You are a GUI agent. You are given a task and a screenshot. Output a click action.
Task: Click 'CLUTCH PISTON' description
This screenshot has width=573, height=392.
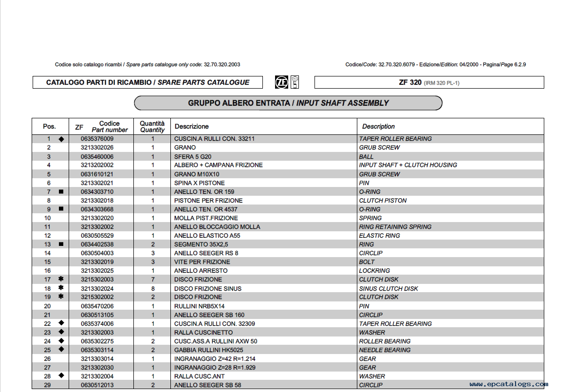tap(383, 201)
